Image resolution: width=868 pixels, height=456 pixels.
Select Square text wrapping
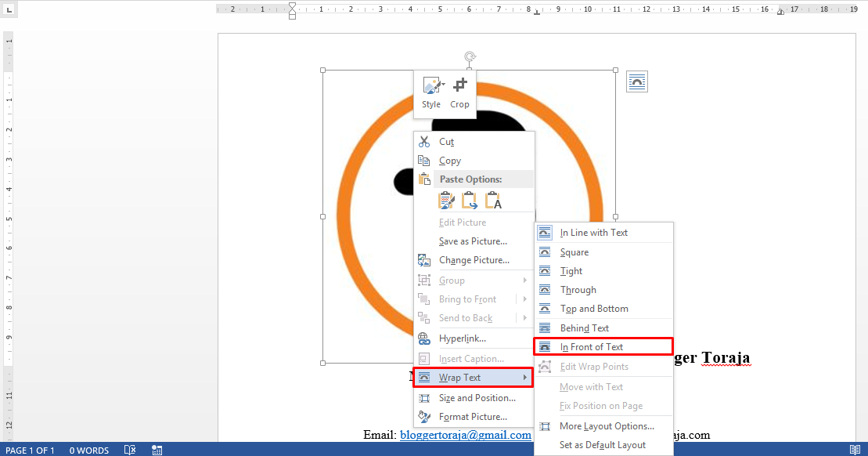tap(604, 252)
